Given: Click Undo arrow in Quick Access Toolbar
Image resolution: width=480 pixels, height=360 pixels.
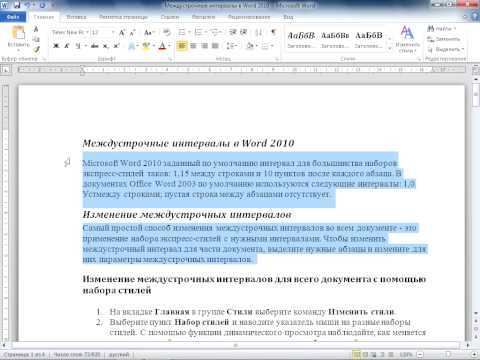Looking at the screenshot, I should click(x=28, y=5).
